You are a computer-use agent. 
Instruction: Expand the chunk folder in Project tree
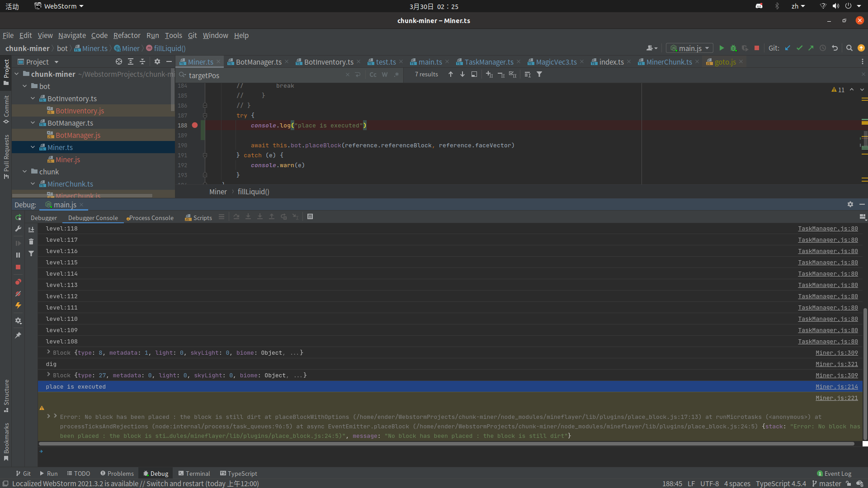click(24, 172)
